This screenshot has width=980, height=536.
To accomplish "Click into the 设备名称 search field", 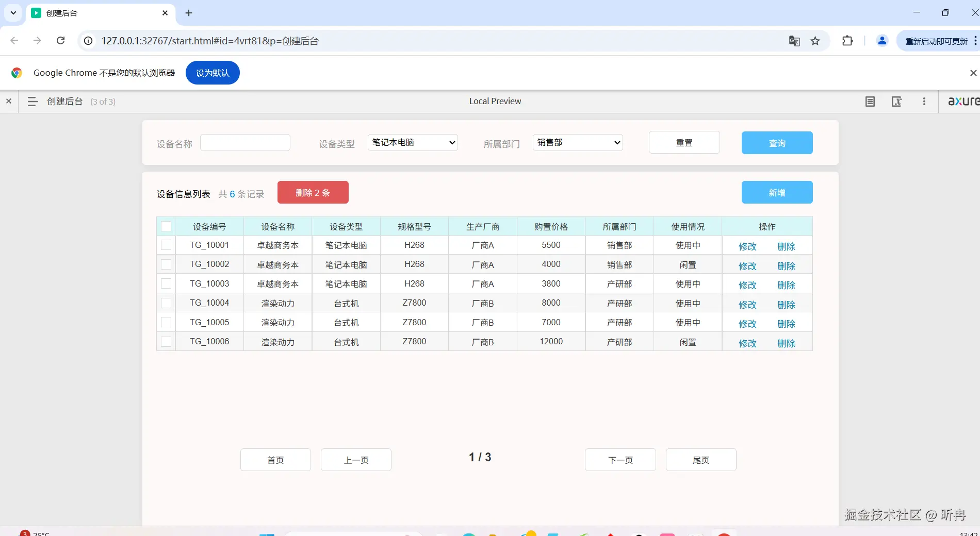I will [x=245, y=143].
